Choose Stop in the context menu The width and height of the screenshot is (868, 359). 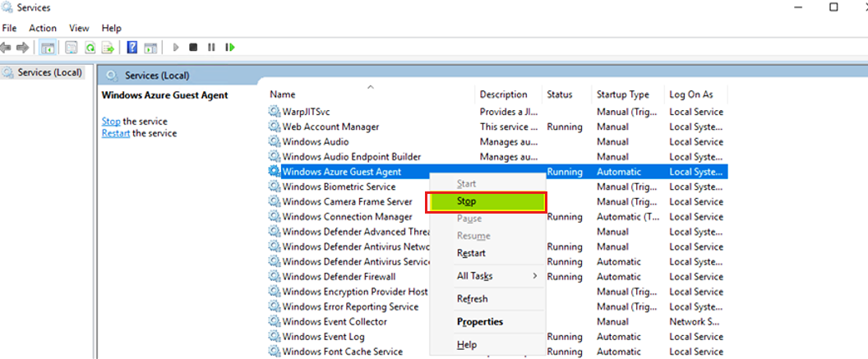coord(486,202)
